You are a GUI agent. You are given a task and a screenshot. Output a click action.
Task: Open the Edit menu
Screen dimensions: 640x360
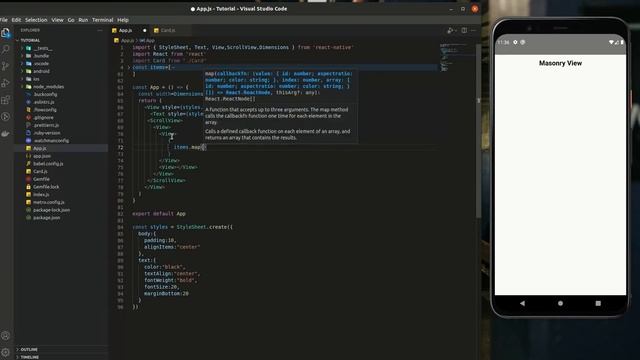click(16, 20)
